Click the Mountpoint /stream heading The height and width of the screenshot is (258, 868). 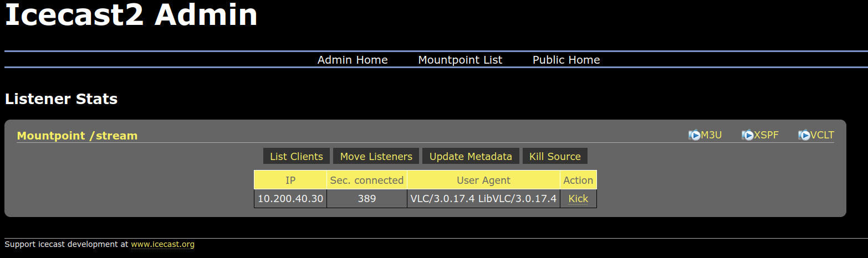[x=77, y=136]
